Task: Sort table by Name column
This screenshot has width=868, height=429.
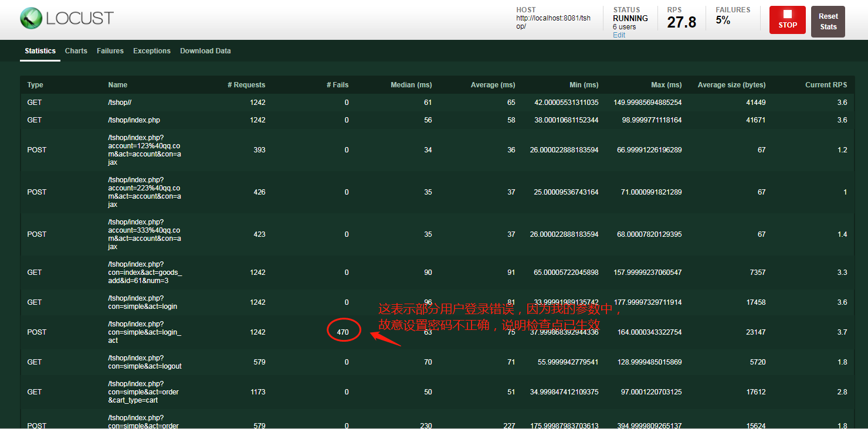Action: pos(118,85)
